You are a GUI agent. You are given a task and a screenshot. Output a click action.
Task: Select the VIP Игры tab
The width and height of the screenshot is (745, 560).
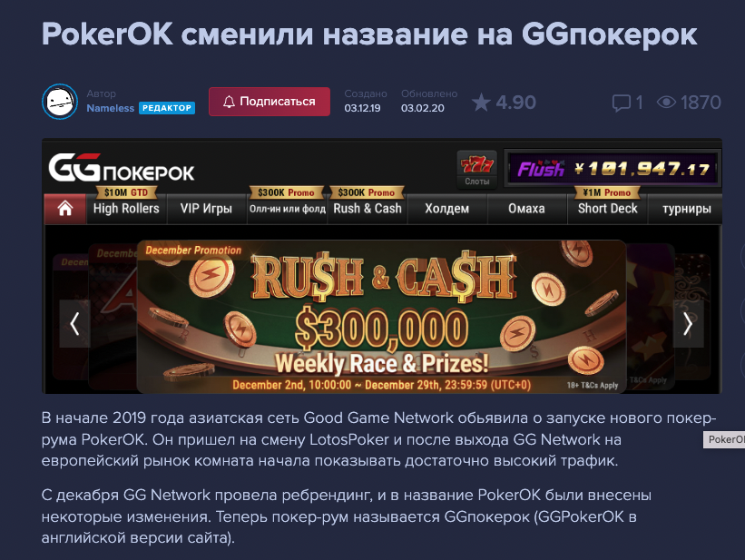click(206, 208)
